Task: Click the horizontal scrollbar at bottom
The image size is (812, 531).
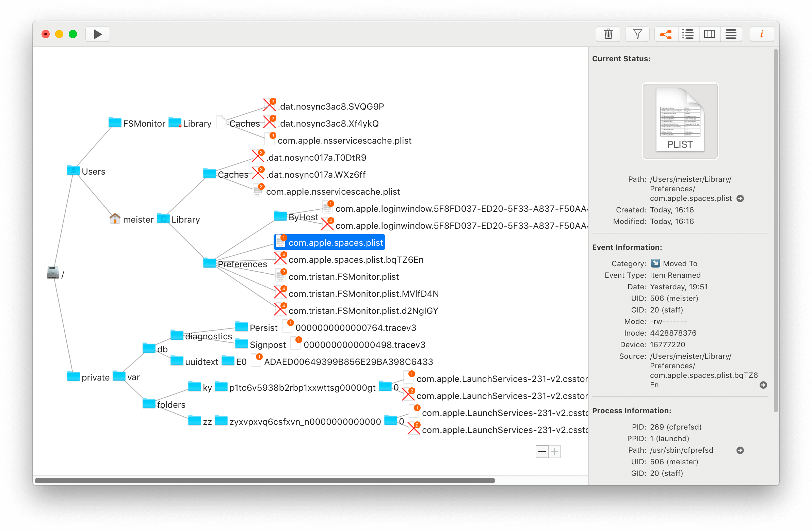Action: [x=264, y=481]
